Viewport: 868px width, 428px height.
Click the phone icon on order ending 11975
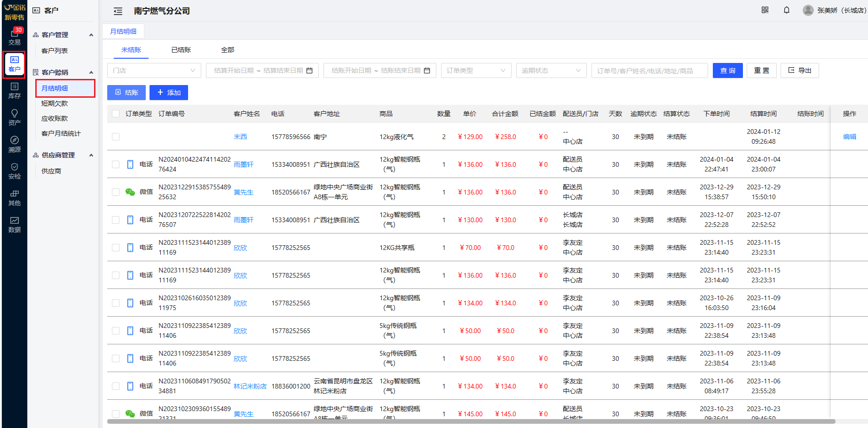coord(130,303)
